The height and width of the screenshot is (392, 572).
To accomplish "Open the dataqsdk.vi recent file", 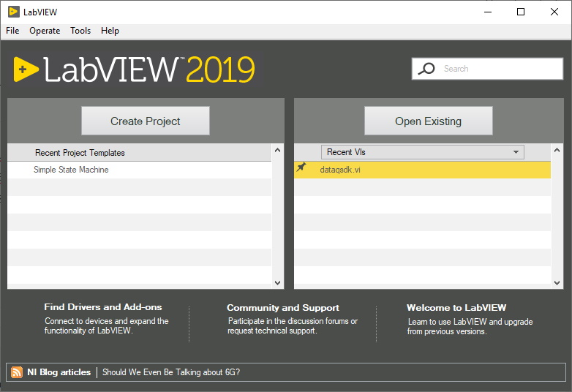I will (x=423, y=170).
